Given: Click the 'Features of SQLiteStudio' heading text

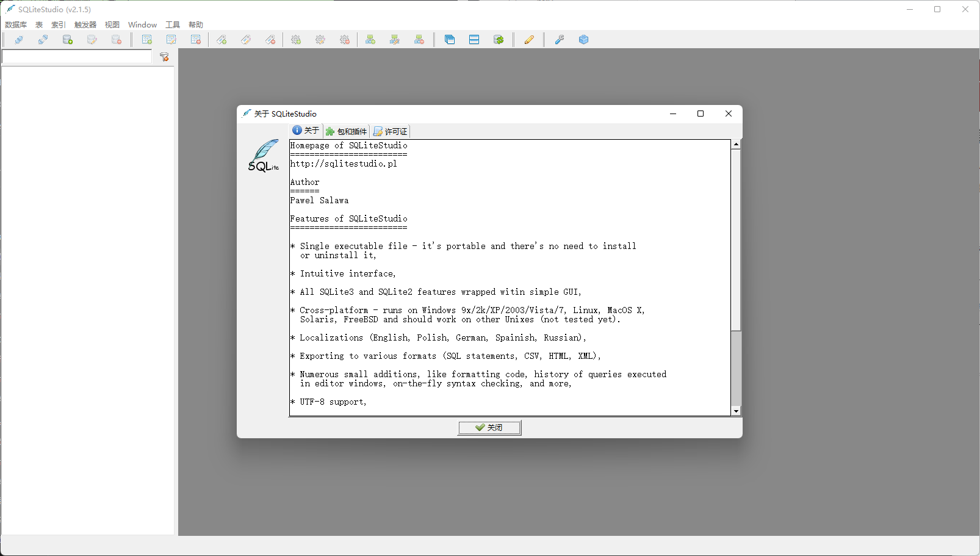Looking at the screenshot, I should pyautogui.click(x=349, y=218).
